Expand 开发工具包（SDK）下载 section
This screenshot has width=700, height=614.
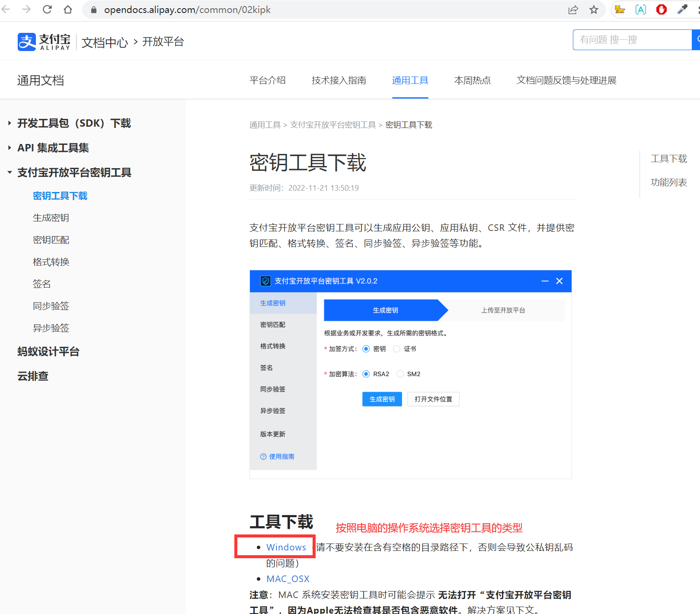point(74,123)
